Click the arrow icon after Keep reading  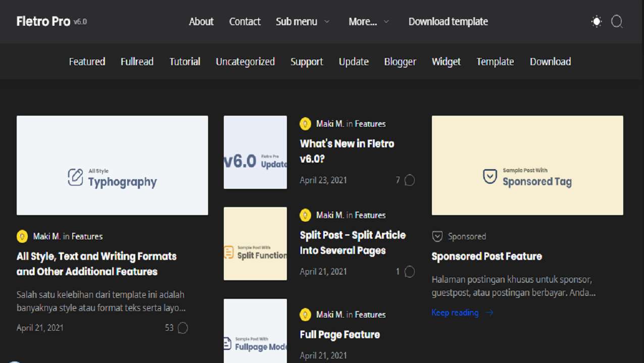tap(489, 313)
